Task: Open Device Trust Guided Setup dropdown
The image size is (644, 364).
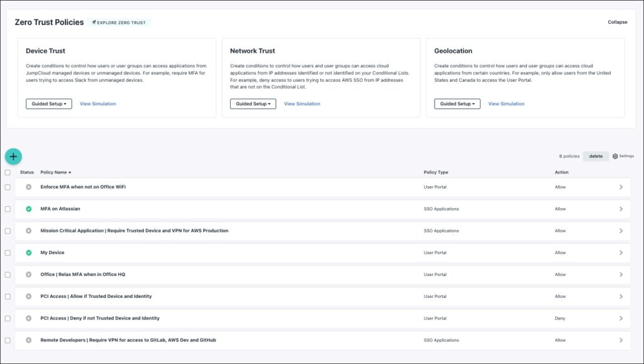Action: pos(49,104)
